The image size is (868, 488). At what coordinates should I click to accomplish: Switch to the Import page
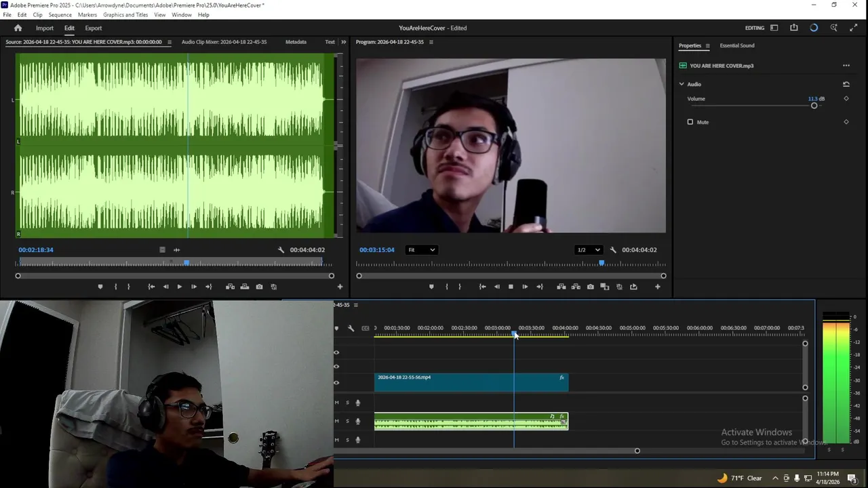[45, 28]
